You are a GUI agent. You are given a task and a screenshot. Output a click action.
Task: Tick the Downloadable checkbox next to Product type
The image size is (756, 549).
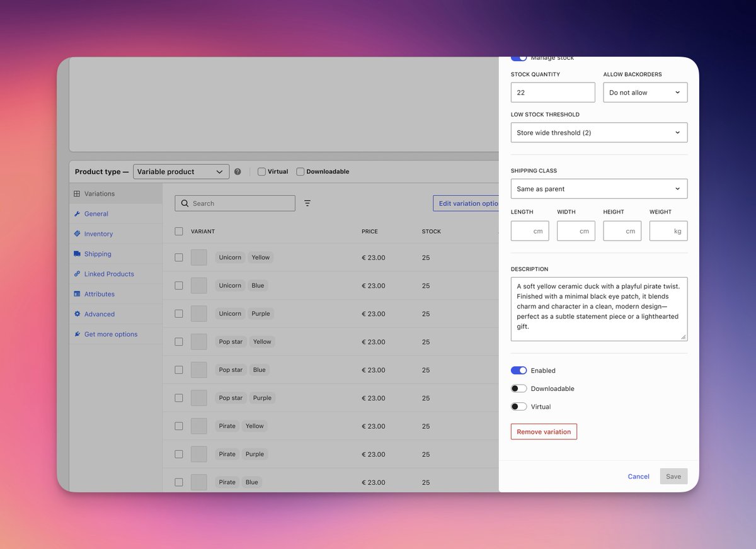pos(301,171)
